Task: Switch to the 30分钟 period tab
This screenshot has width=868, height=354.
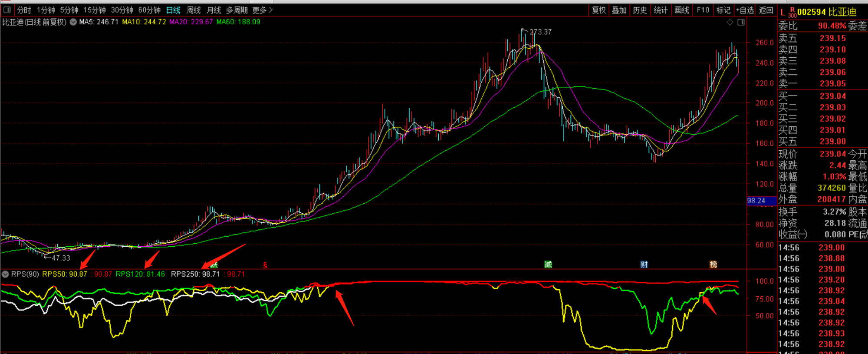Action: pos(122,10)
